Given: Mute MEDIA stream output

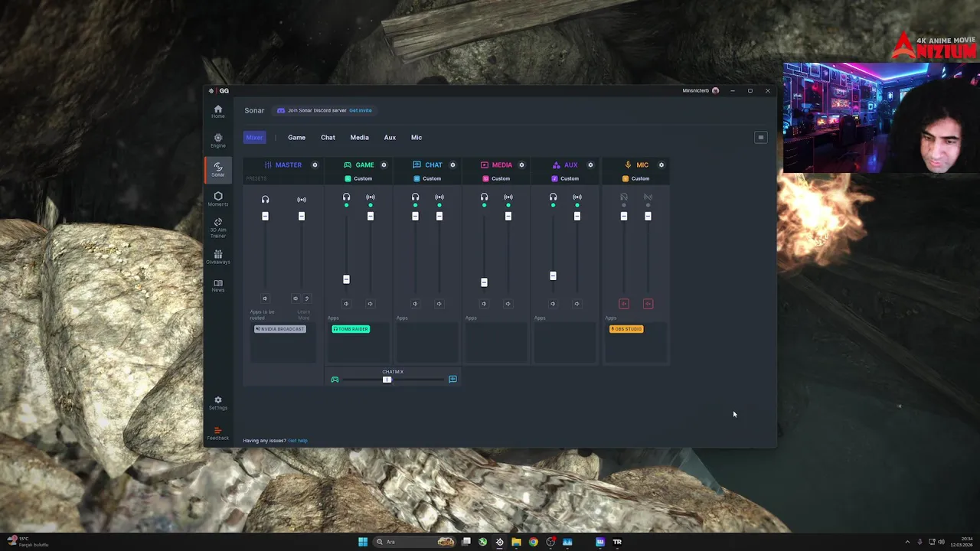Looking at the screenshot, I should coord(508,304).
